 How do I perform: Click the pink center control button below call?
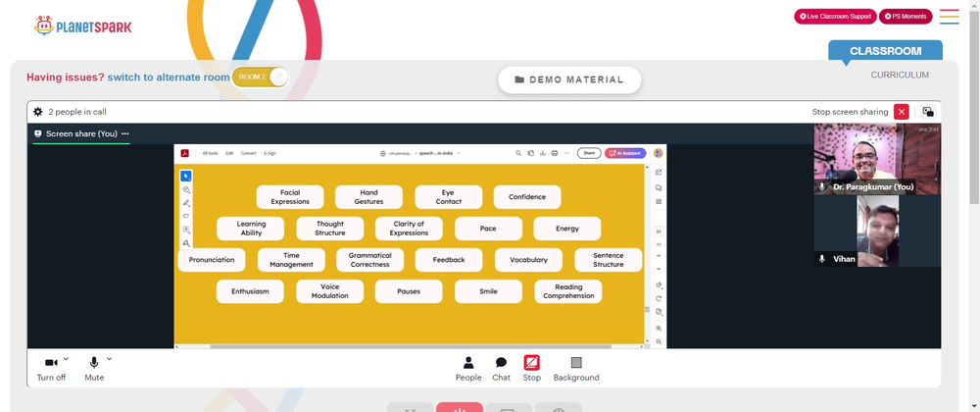[x=460, y=408]
